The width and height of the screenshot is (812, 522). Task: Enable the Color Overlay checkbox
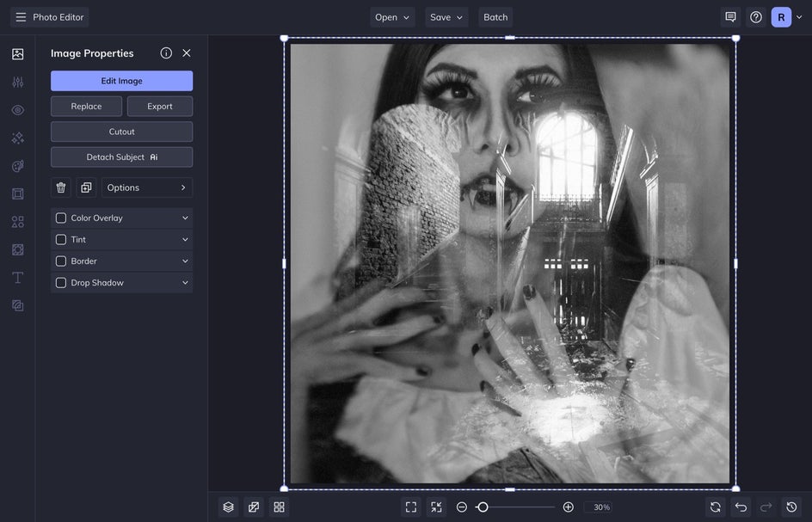[61, 218]
